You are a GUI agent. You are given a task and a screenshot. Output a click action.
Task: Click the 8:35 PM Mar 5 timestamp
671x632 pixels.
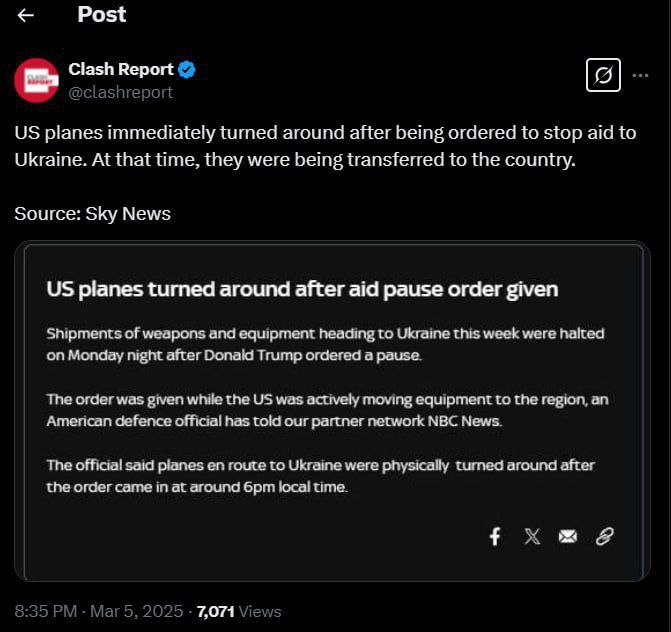coord(100,611)
